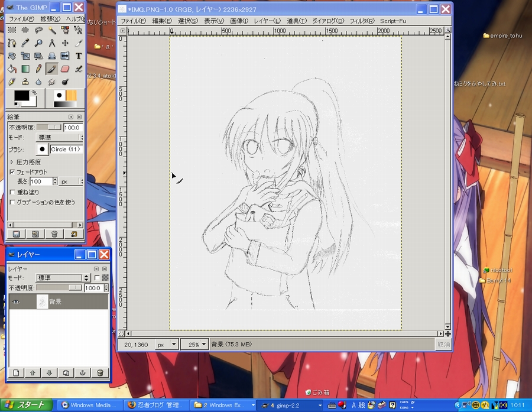Screen dimensions: 532x412
Task: Reset tool options to defaults icon
Action: coord(74,234)
